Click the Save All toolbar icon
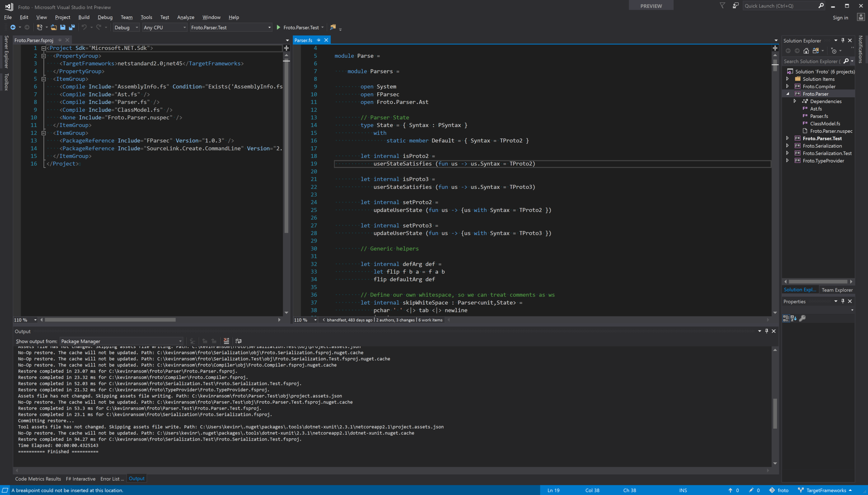This screenshot has height=495, width=868. pos(72,28)
